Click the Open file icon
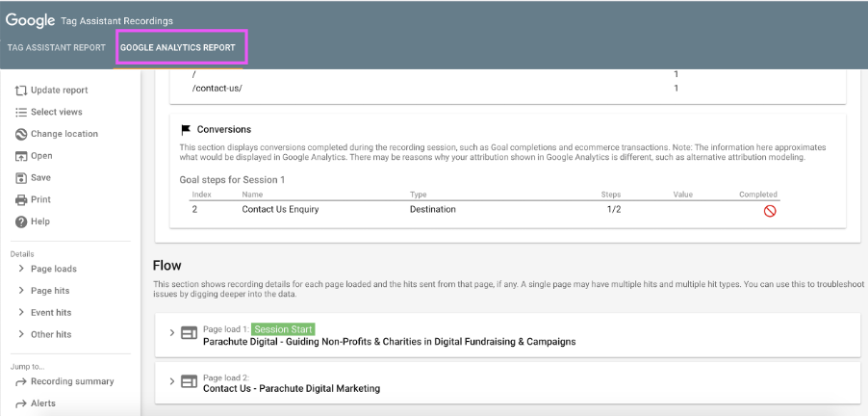The image size is (868, 416). (x=21, y=156)
